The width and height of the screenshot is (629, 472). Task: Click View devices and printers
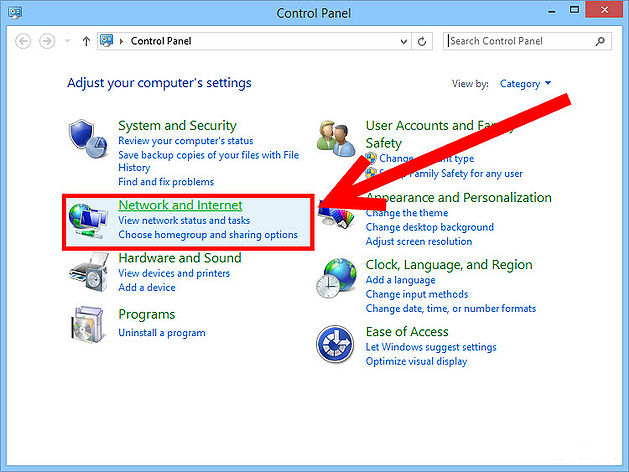point(174,273)
